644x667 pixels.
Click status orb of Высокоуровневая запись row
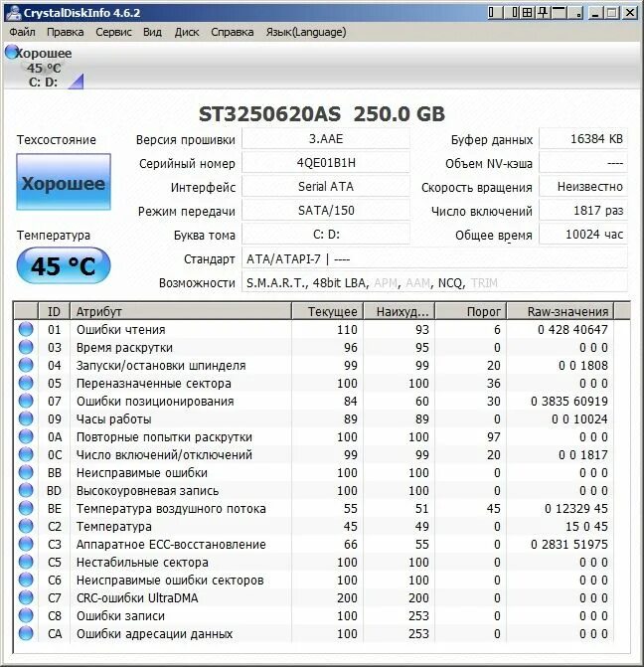[x=26, y=490]
